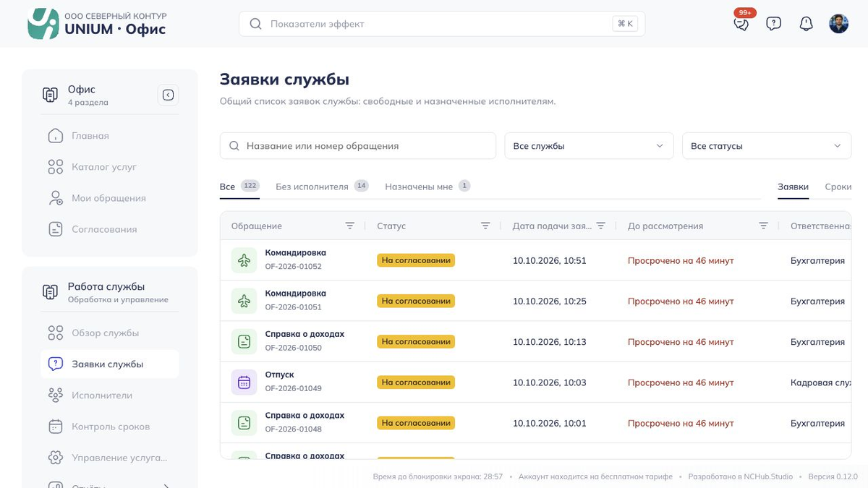Click the people icon beside Исполнители

click(56, 395)
